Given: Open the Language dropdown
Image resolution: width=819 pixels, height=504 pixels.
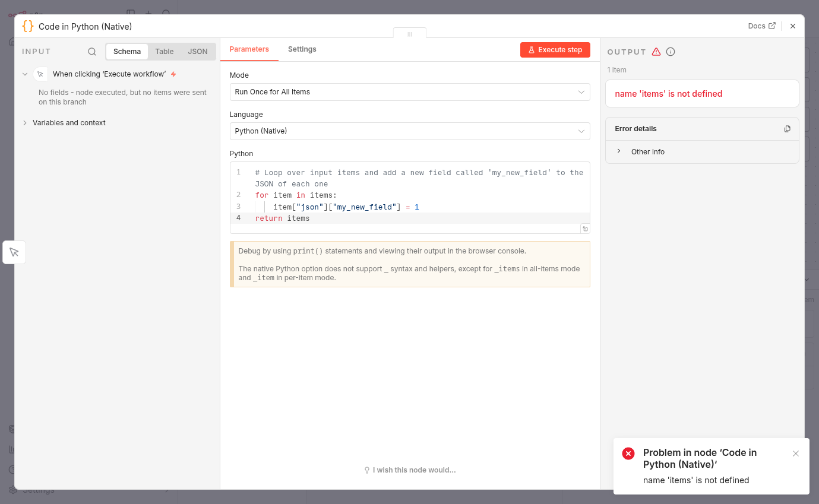Looking at the screenshot, I should click(x=409, y=131).
